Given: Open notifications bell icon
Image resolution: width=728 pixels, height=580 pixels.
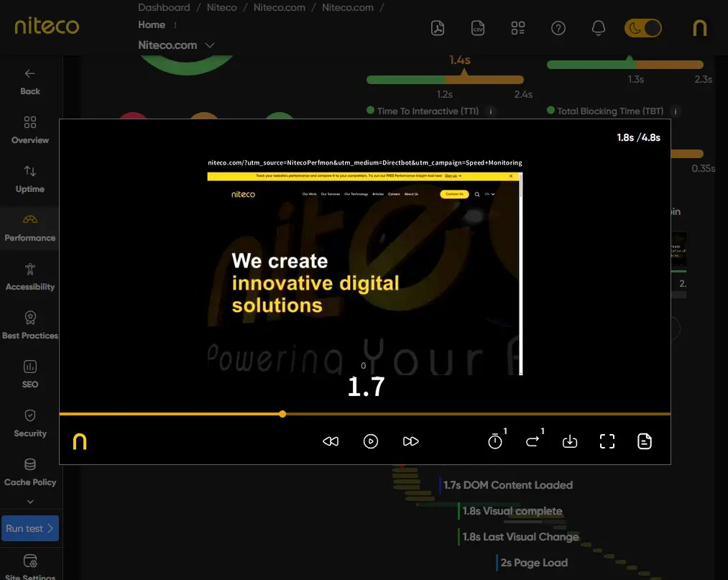Looking at the screenshot, I should [x=599, y=28].
